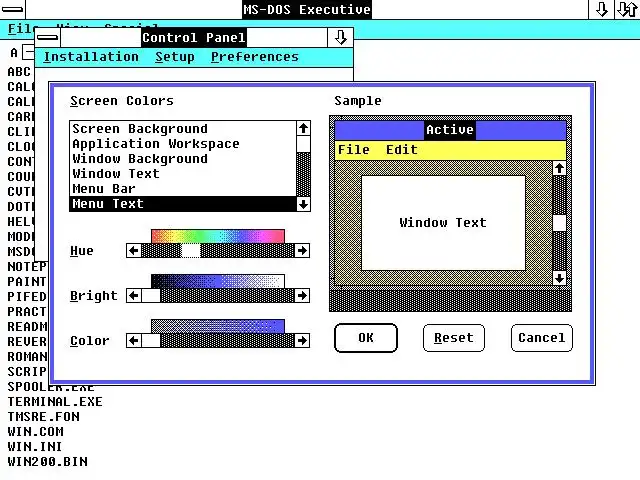Click the Color slider right arrow
This screenshot has height=480, width=640.
(302, 340)
